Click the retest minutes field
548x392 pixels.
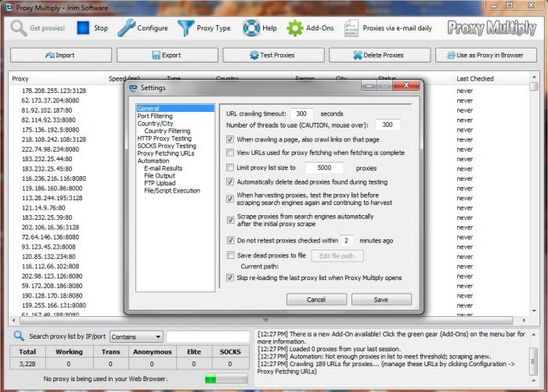[x=346, y=240]
